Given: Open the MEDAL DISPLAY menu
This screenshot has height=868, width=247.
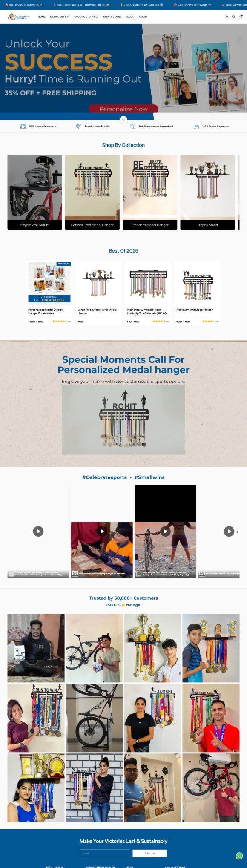Looking at the screenshot, I should click(60, 17).
